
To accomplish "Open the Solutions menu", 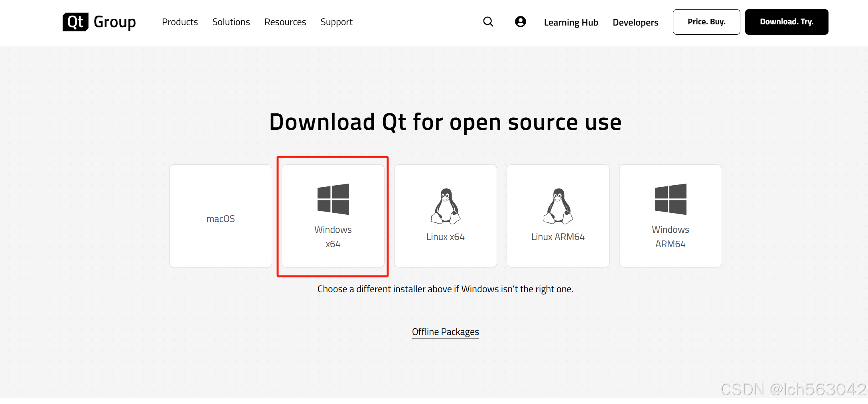I will [231, 22].
